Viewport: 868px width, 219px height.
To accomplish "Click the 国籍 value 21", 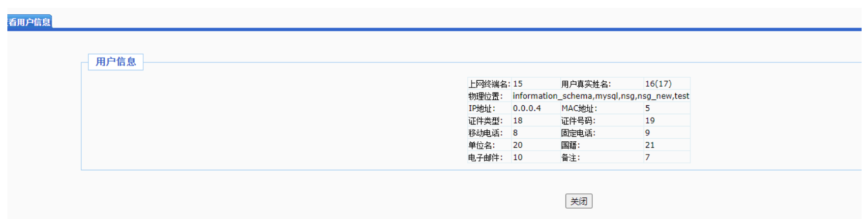I will (650, 145).
